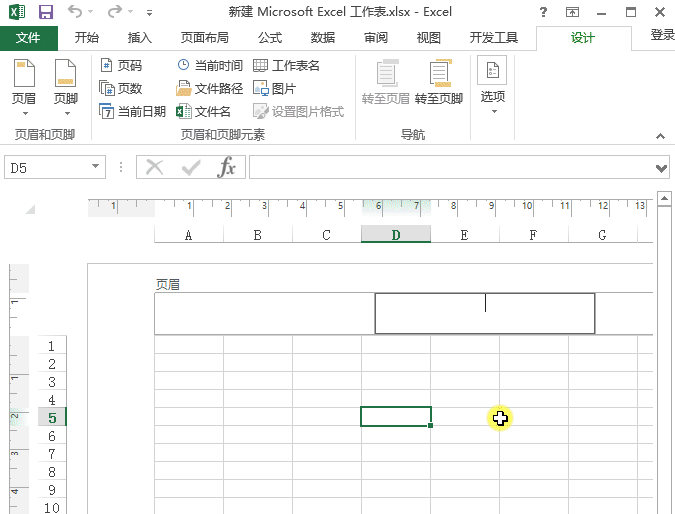The width and height of the screenshot is (675, 514).
Task: Insert 当前时间 current time element
Action: tap(210, 65)
